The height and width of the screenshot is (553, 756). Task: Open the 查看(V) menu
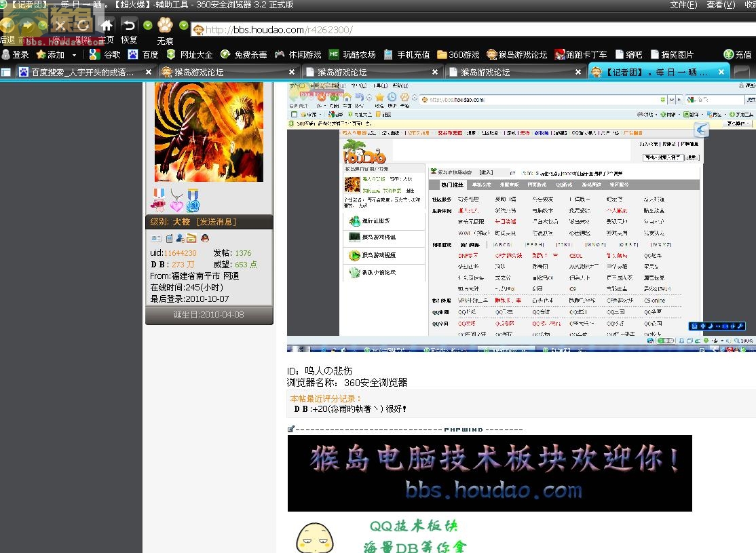[x=721, y=5]
